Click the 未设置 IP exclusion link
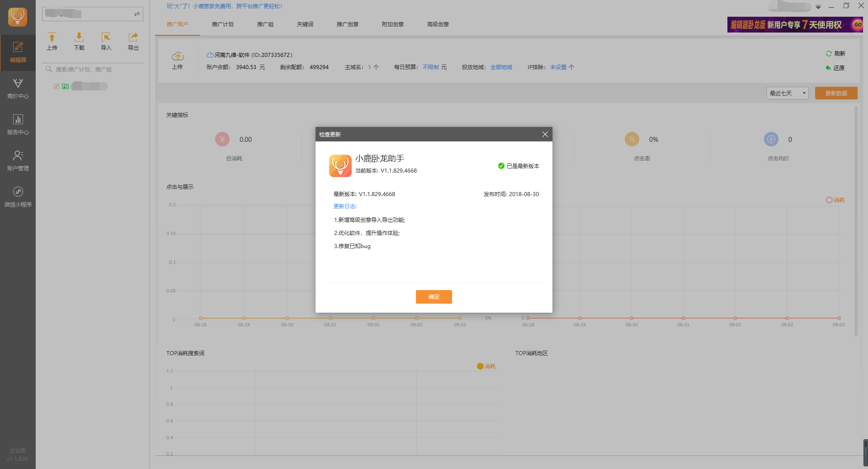The image size is (868, 469). click(x=558, y=67)
